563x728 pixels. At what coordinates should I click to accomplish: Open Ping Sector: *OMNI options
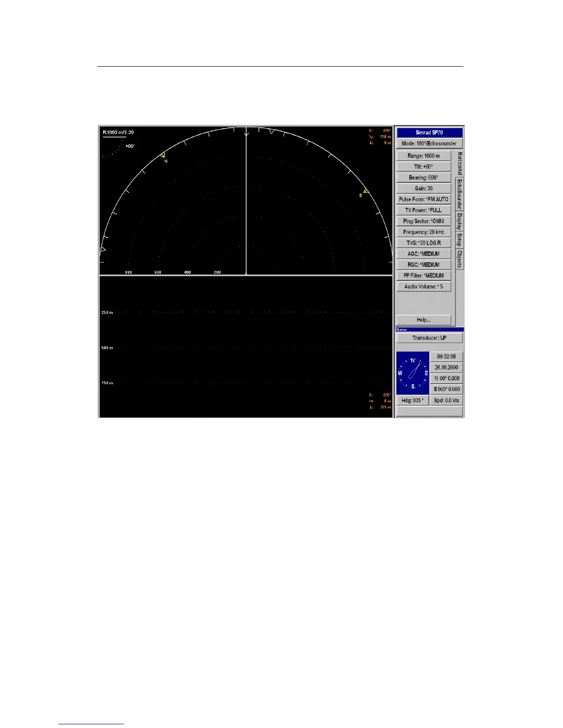424,221
